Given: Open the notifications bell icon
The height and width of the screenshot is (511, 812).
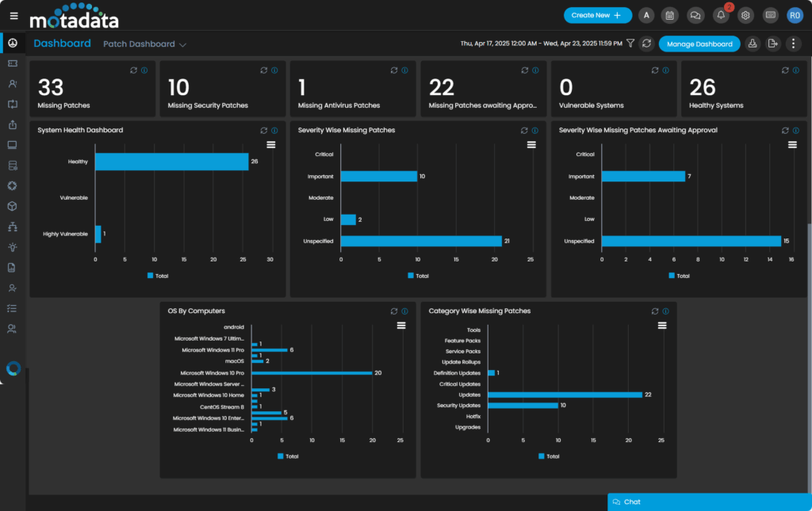Looking at the screenshot, I should click(720, 15).
